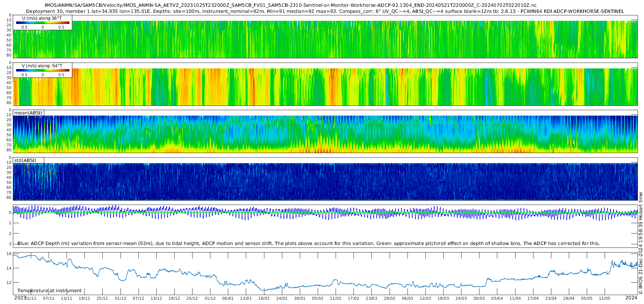Click the std(ABSI) panel label
644x304 pixels.
[x=25, y=160]
